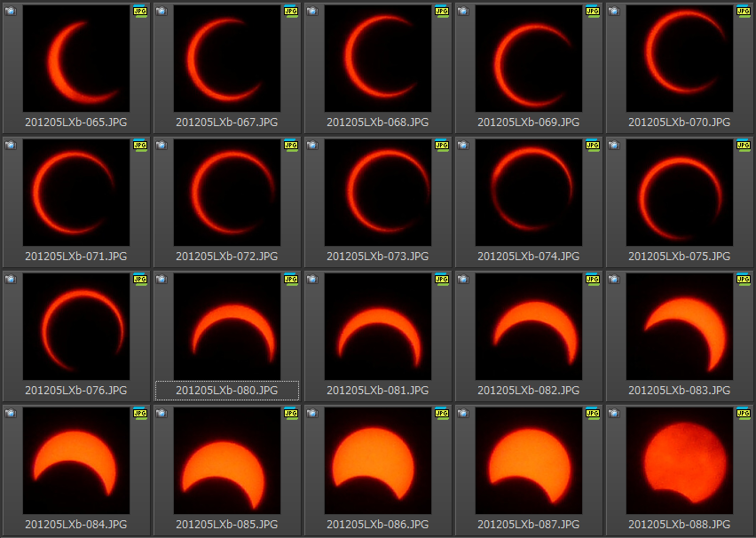This screenshot has width=756, height=538.
Task: Click the camera icon on 201205LXb-071.JPG
Action: [11, 145]
